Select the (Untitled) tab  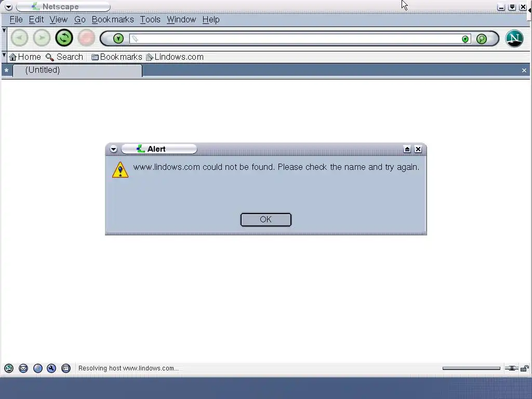pyautogui.click(x=77, y=70)
